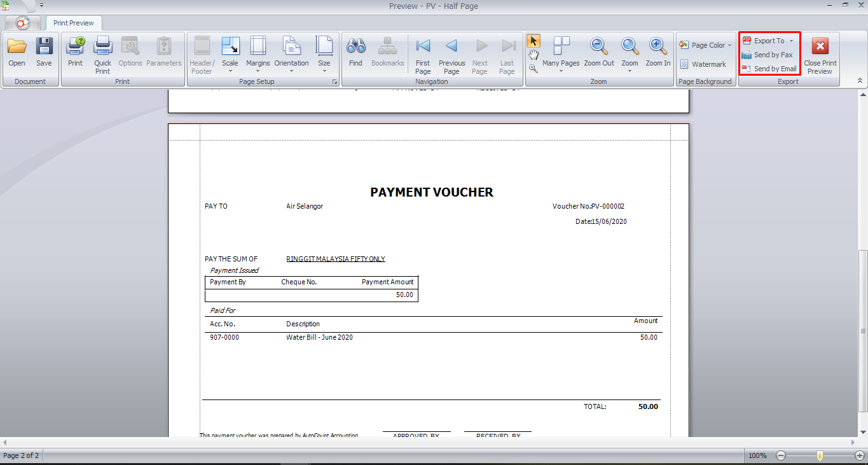This screenshot has width=868, height=465.
Task: Click the vertical scrollbar thumb
Action: (863, 331)
